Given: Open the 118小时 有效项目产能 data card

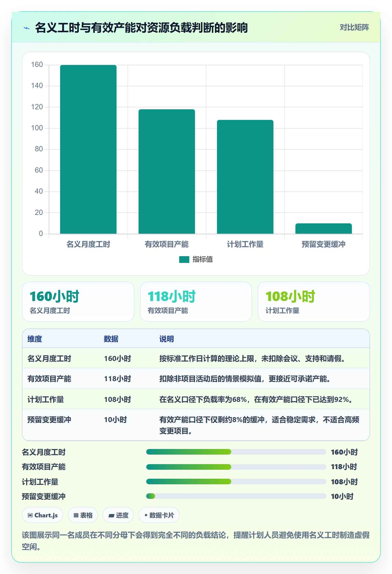Looking at the screenshot, I should pyautogui.click(x=196, y=302).
